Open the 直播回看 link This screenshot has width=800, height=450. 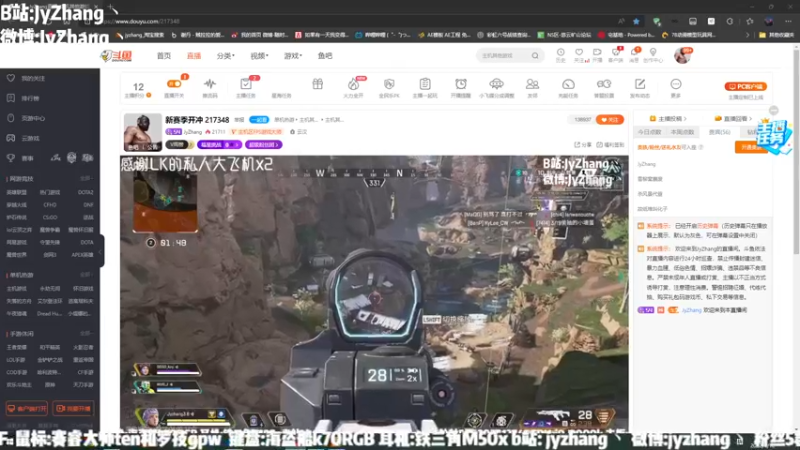tap(733, 118)
